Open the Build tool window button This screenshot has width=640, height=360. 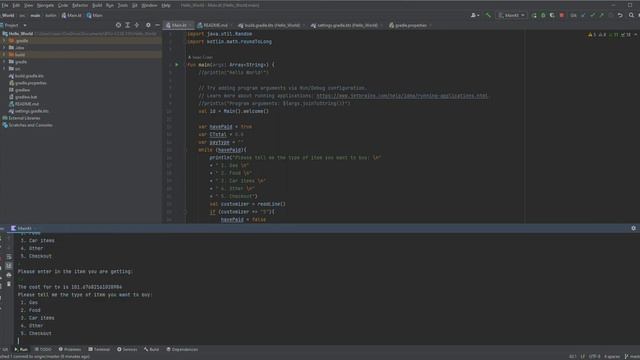pos(151,349)
